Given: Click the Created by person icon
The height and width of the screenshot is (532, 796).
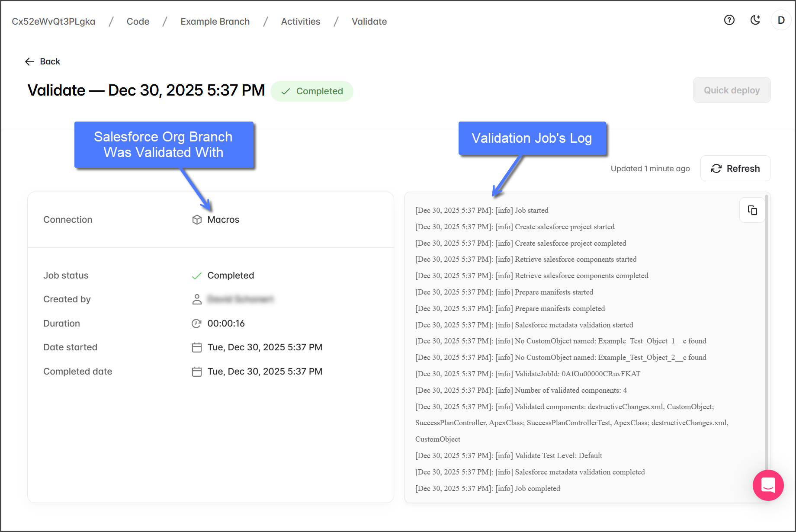Looking at the screenshot, I should point(197,299).
